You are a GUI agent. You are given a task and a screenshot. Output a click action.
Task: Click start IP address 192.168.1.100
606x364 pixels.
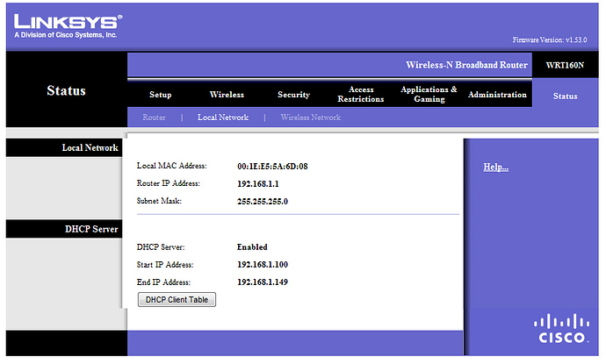[263, 265]
